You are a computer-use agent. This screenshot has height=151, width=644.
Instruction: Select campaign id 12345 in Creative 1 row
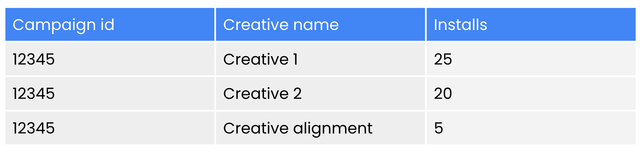coord(34,59)
